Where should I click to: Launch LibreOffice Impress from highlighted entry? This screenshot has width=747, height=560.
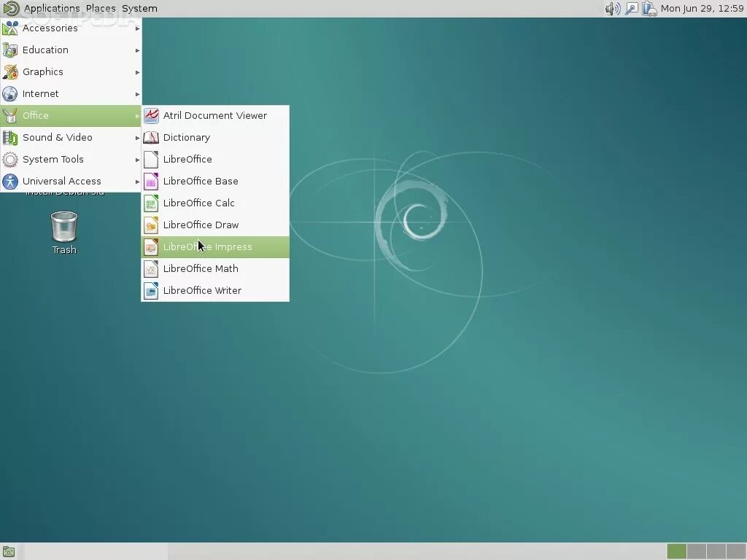pos(215,247)
